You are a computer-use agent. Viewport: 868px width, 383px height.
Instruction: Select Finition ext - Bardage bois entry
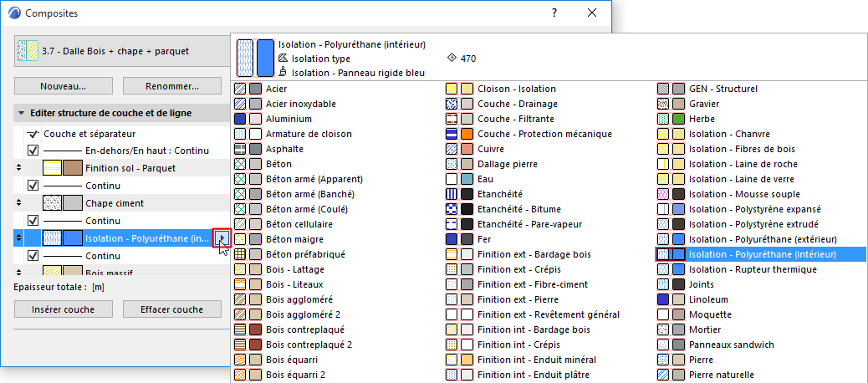(x=534, y=254)
